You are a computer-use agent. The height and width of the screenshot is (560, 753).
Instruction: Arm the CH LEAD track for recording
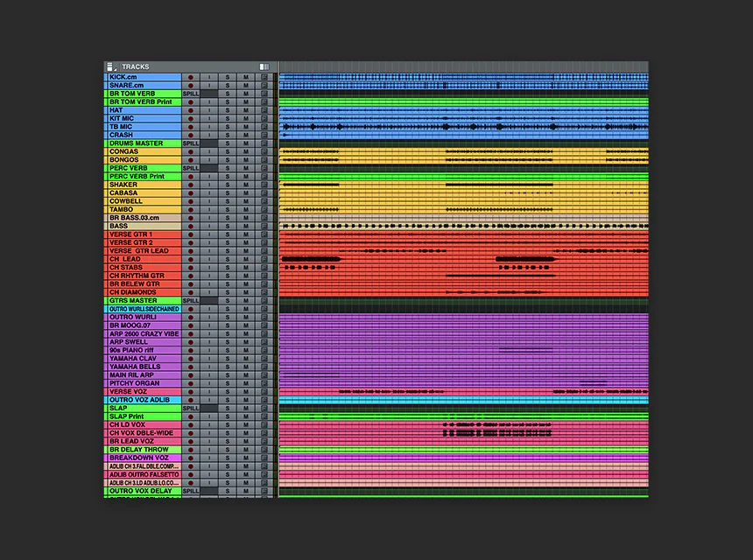[191, 259]
